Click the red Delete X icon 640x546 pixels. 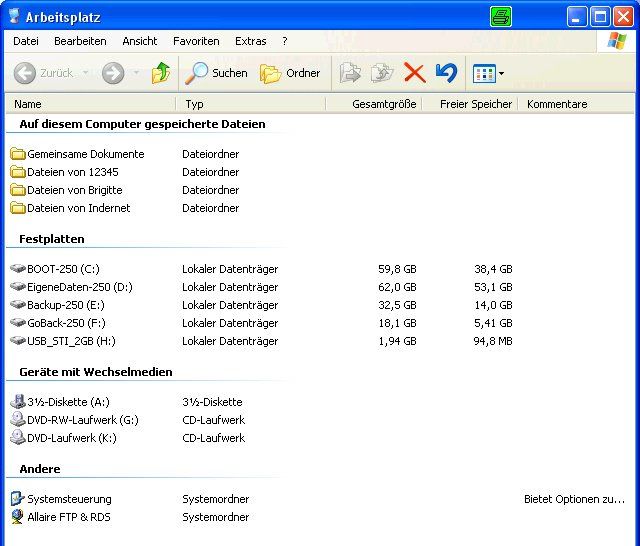[414, 73]
